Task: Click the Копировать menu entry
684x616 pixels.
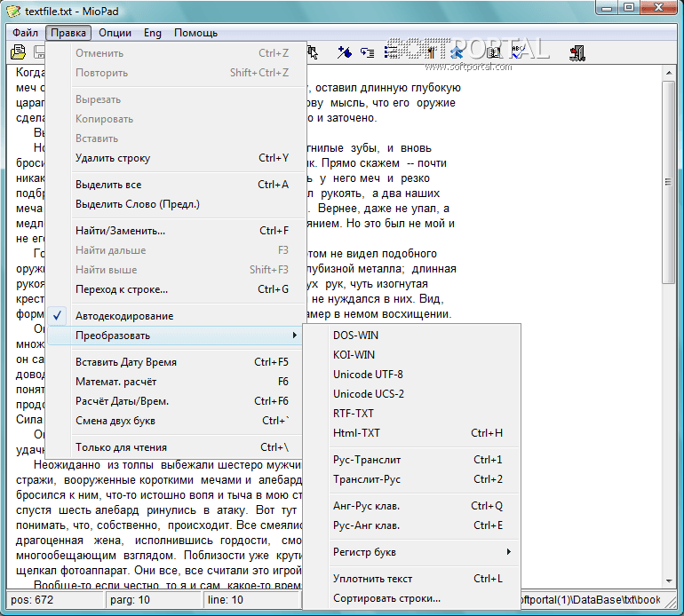Action: click(x=176, y=119)
